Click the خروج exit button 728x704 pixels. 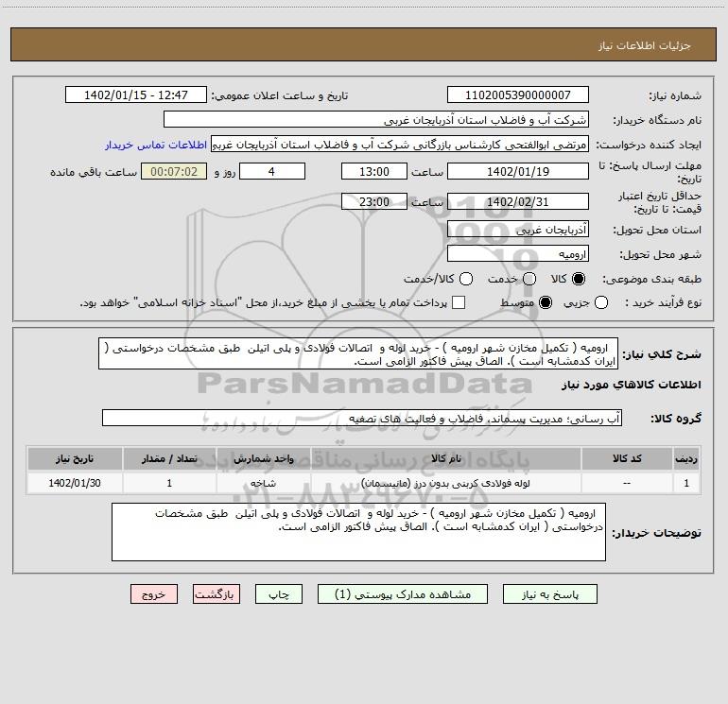(154, 594)
